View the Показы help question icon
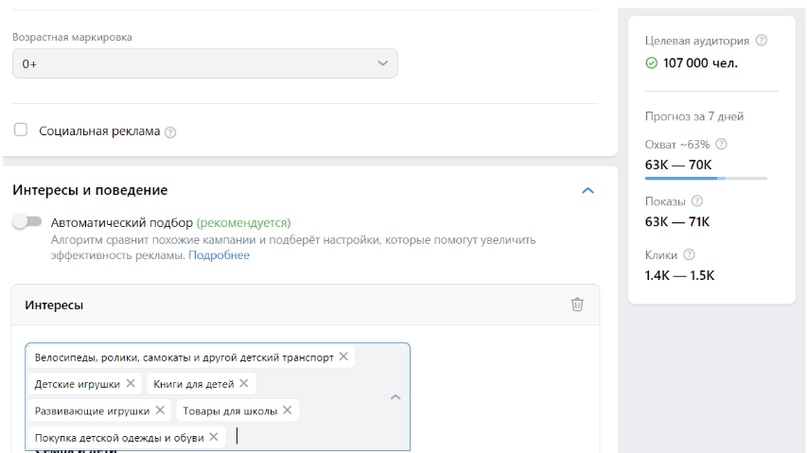 click(x=697, y=201)
